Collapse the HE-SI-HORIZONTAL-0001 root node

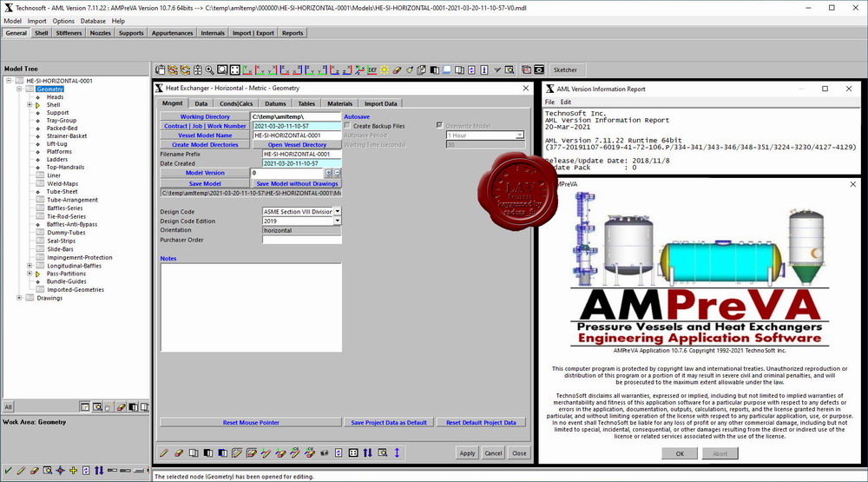9,81
